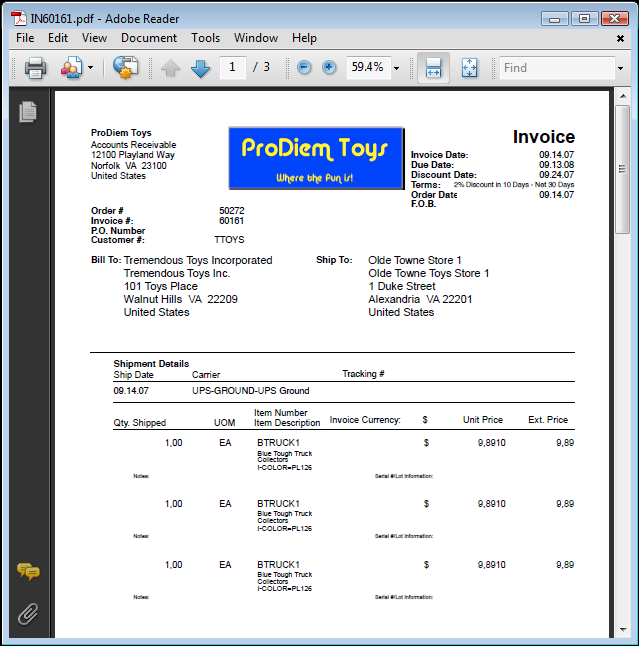Open the Edit menu
The height and width of the screenshot is (646, 639).
click(x=58, y=38)
